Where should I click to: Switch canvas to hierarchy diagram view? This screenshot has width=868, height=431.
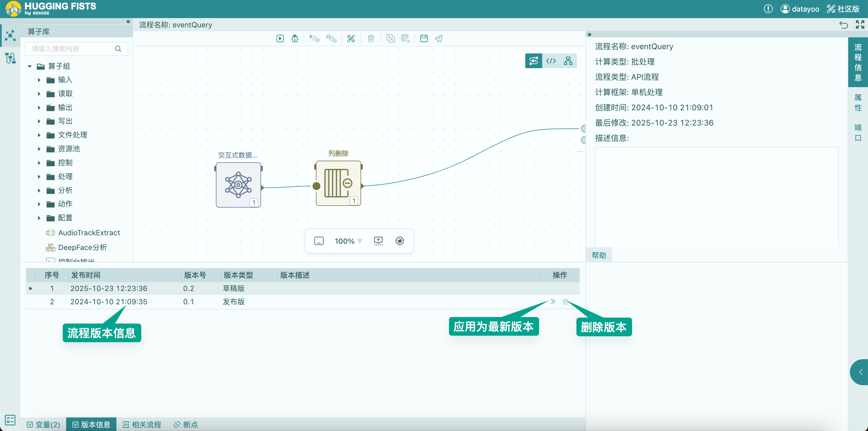[568, 61]
